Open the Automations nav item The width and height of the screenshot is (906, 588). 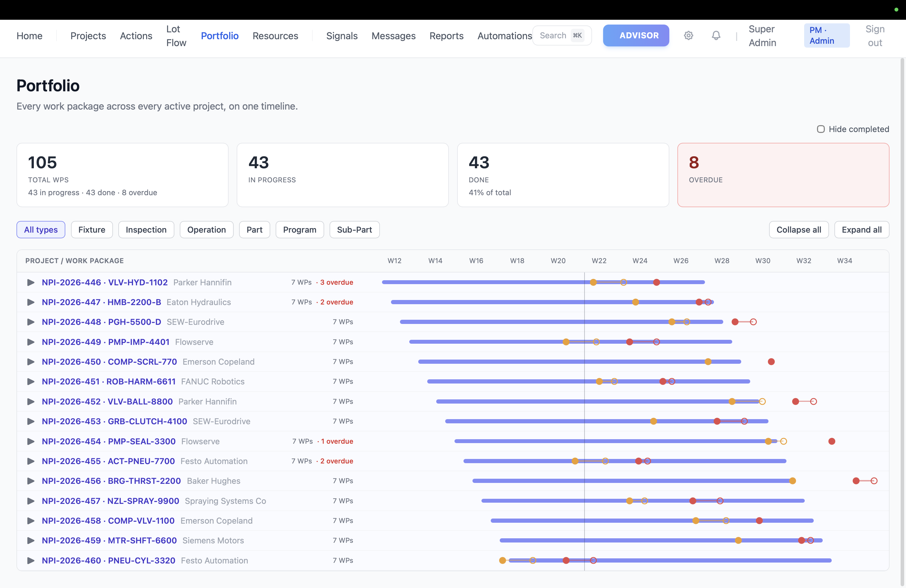click(505, 36)
